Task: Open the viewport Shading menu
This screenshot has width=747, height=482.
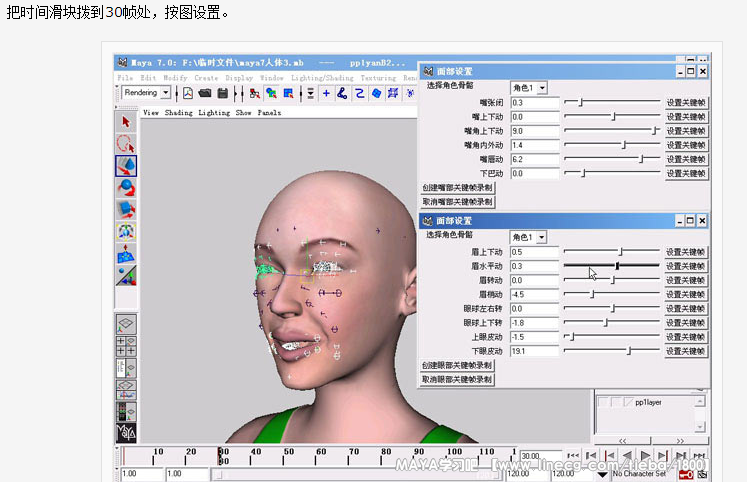Action: pyautogui.click(x=179, y=113)
